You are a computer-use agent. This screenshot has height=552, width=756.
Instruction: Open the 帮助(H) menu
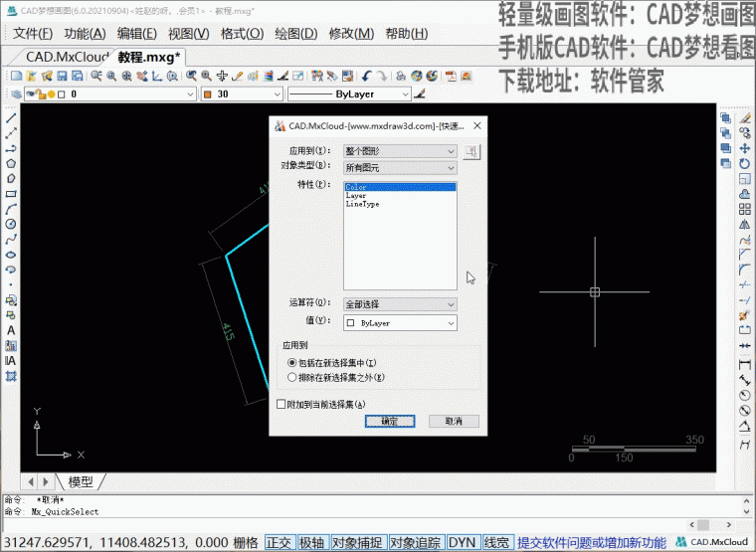[407, 34]
